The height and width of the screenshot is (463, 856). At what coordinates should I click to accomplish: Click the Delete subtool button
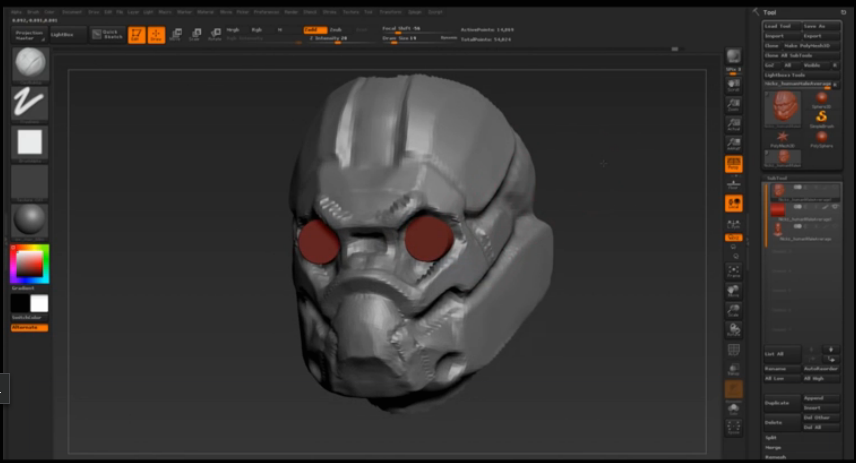pyautogui.click(x=782, y=423)
